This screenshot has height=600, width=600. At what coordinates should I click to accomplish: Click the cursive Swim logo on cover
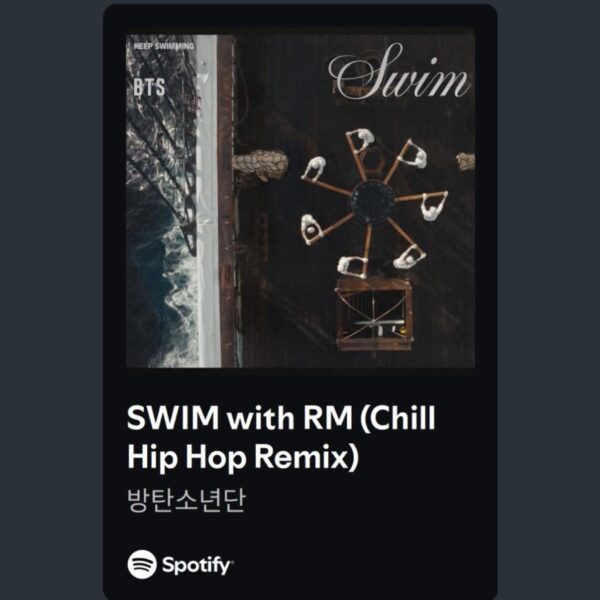pyautogui.click(x=398, y=73)
